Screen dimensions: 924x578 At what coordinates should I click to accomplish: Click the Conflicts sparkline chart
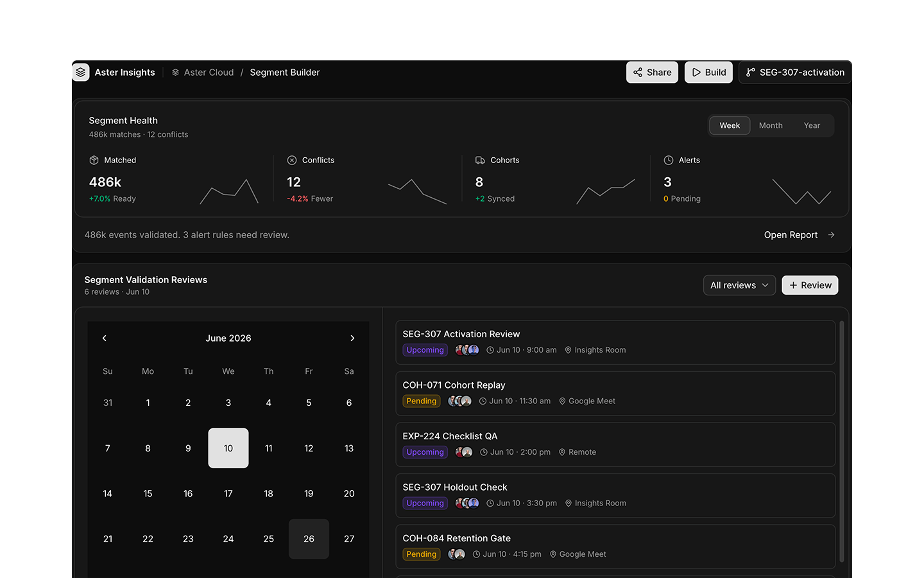417,191
